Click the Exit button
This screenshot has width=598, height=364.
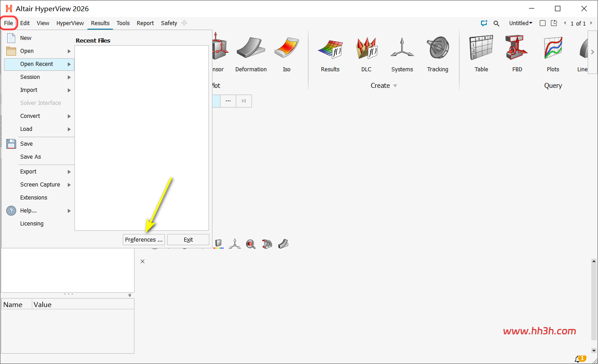pyautogui.click(x=188, y=240)
